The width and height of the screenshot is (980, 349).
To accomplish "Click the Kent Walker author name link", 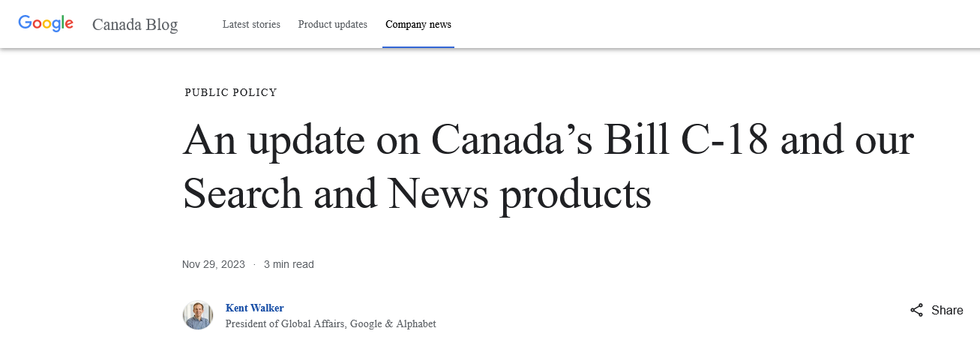I will (254, 308).
